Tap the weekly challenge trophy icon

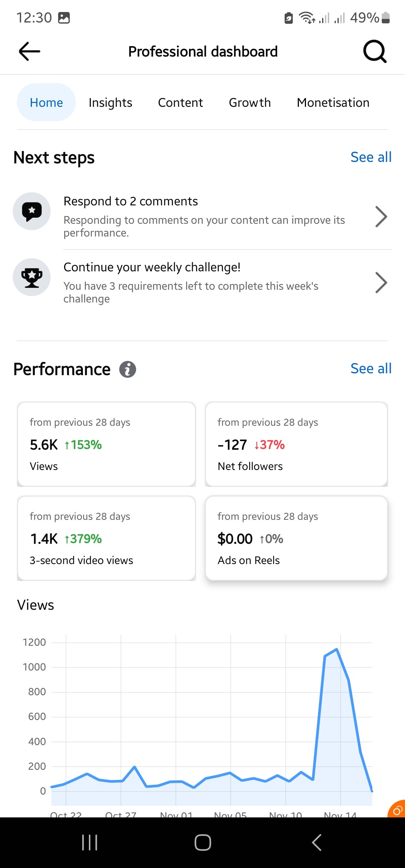click(32, 277)
